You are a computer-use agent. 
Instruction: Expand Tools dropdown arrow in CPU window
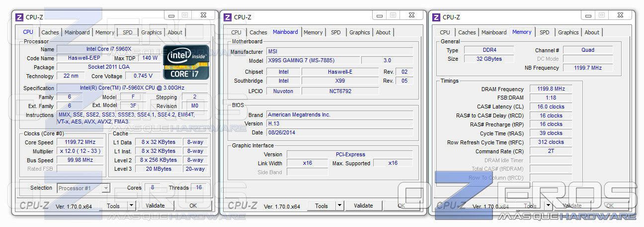click(131, 206)
